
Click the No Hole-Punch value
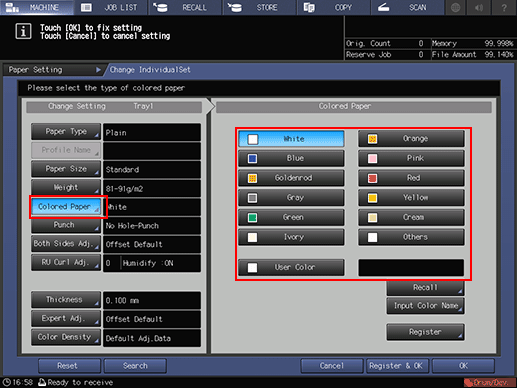pyautogui.click(x=152, y=226)
